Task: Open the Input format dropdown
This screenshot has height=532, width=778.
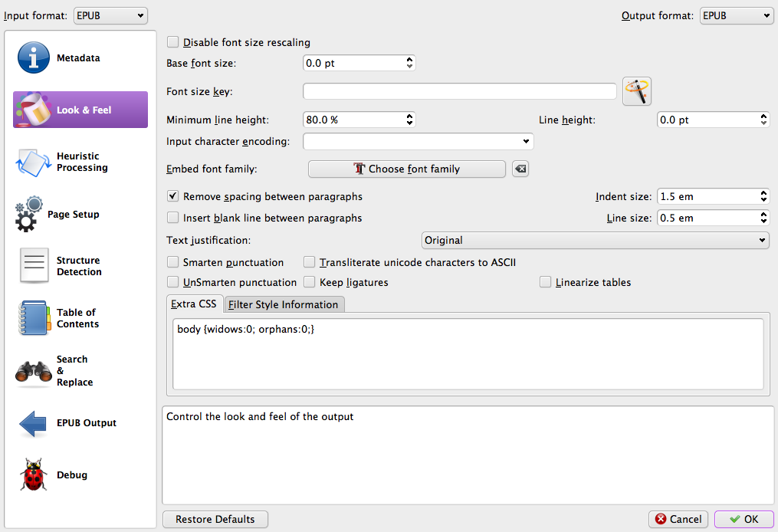Action: click(111, 15)
